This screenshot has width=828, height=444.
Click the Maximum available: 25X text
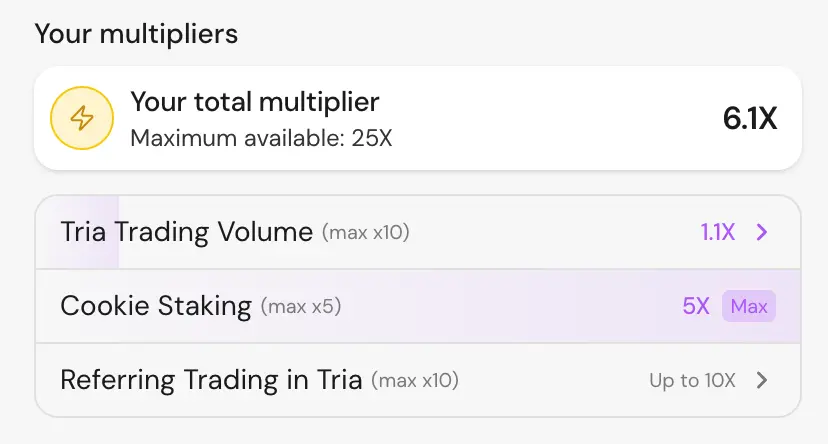261,137
